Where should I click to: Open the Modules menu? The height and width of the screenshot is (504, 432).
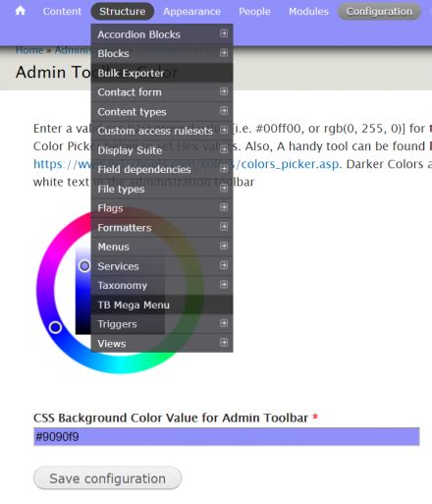click(308, 12)
